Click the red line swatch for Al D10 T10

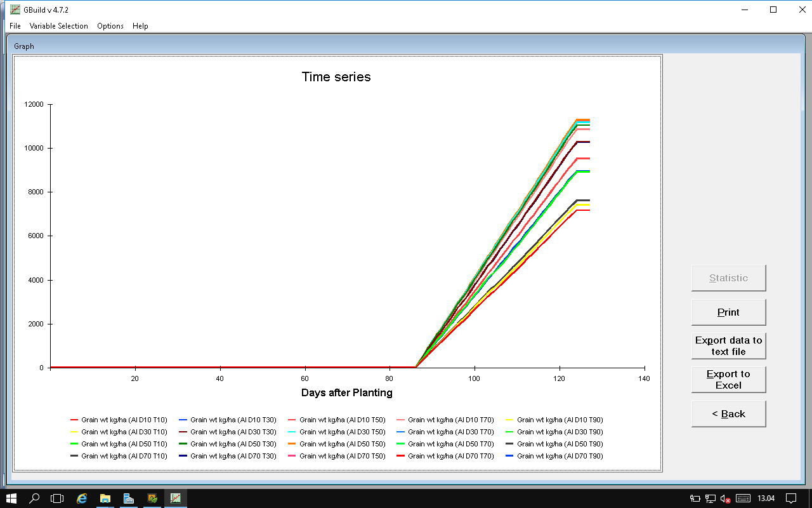pyautogui.click(x=74, y=420)
